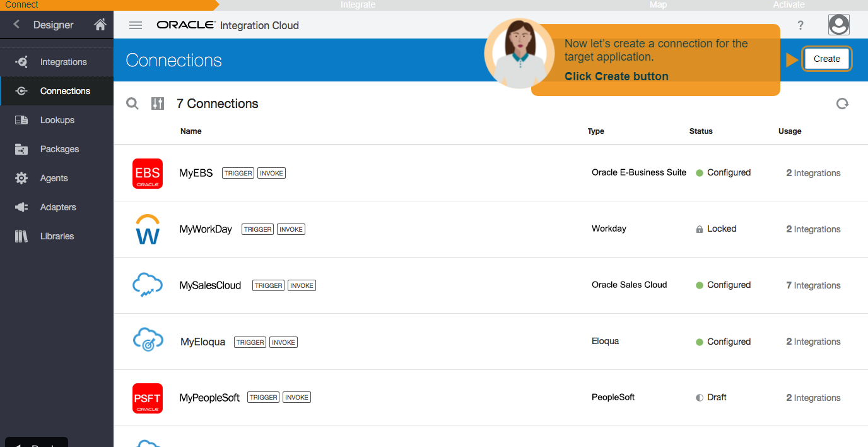Click the Connections sidebar icon
This screenshot has width=868, height=447.
(x=21, y=91)
